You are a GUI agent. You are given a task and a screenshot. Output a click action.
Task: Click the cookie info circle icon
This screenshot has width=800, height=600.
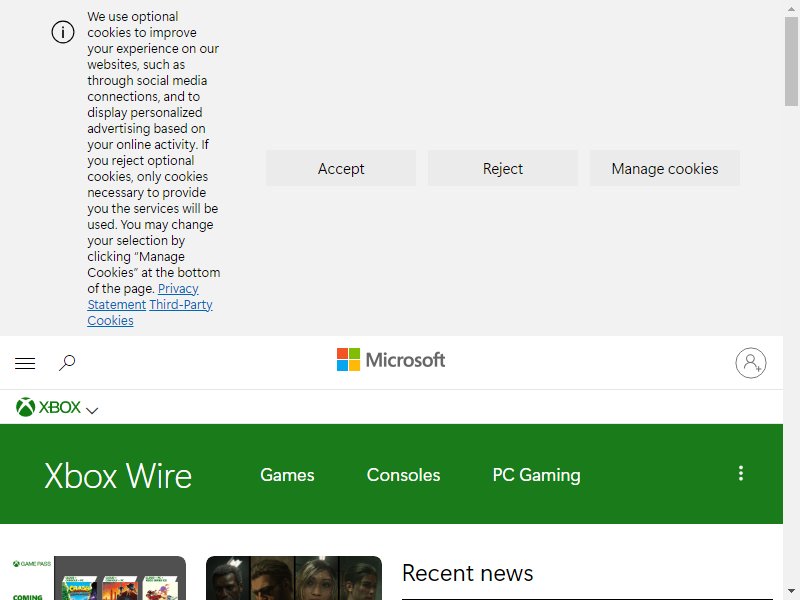pyautogui.click(x=63, y=32)
